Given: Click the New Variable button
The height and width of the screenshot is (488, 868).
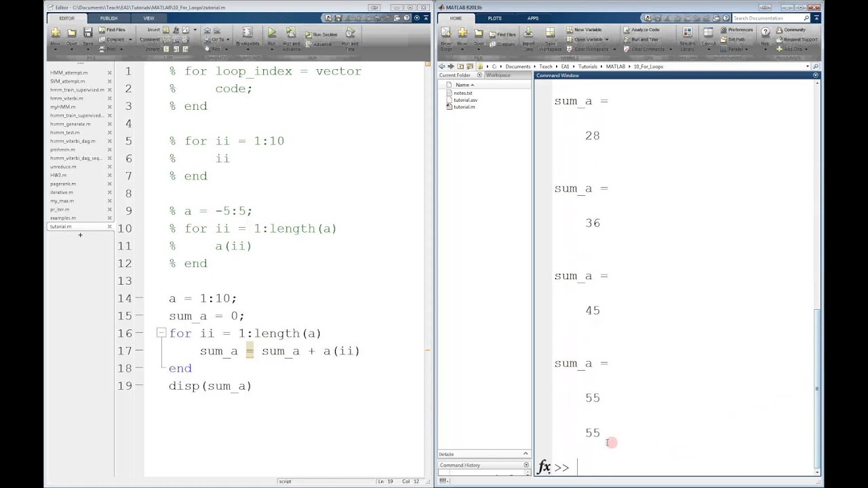Looking at the screenshot, I should point(583,30).
